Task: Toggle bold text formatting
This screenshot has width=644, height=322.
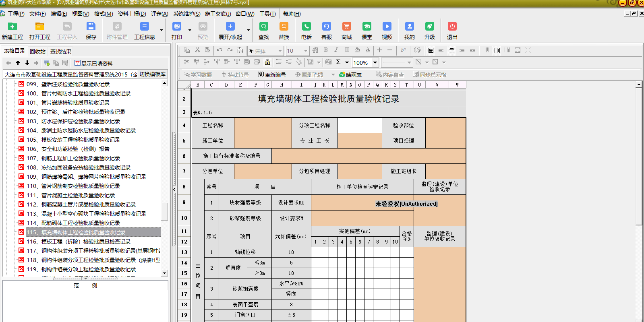Action: pos(325,50)
